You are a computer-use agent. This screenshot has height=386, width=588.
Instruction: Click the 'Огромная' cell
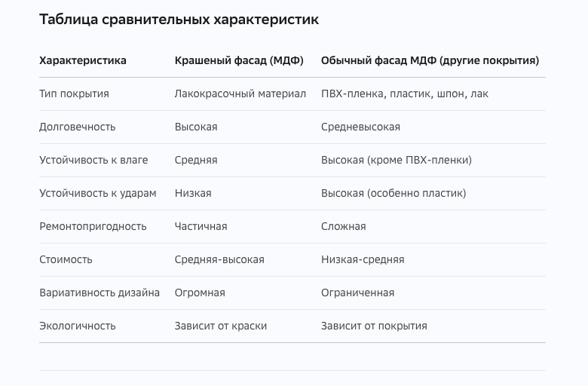[x=200, y=293]
